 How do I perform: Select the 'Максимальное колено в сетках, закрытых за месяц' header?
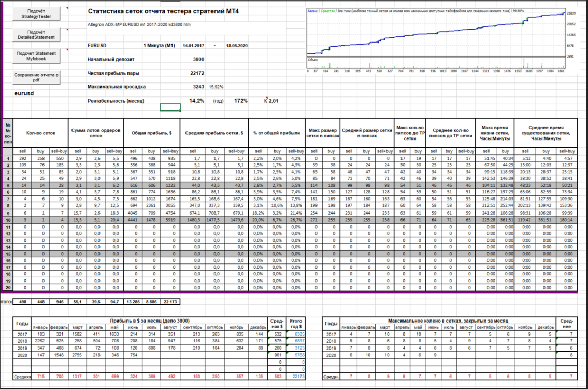tap(448, 321)
